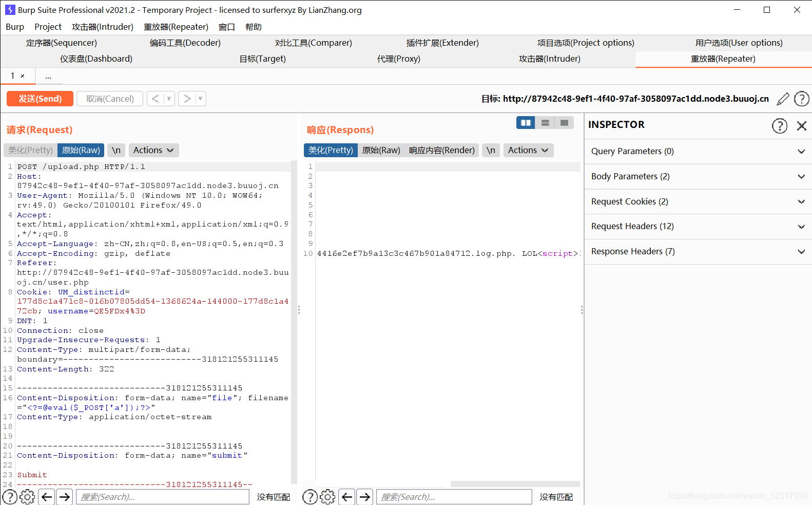The width and height of the screenshot is (812, 505).
Task: Open forward-history dropdown arrow
Action: click(x=201, y=99)
